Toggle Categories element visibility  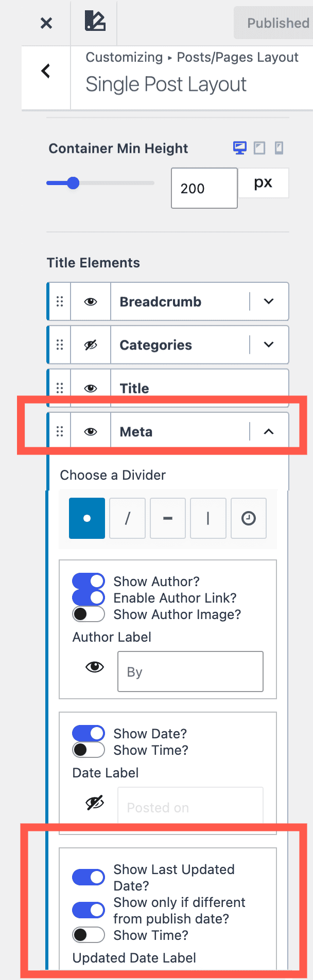[x=91, y=344]
